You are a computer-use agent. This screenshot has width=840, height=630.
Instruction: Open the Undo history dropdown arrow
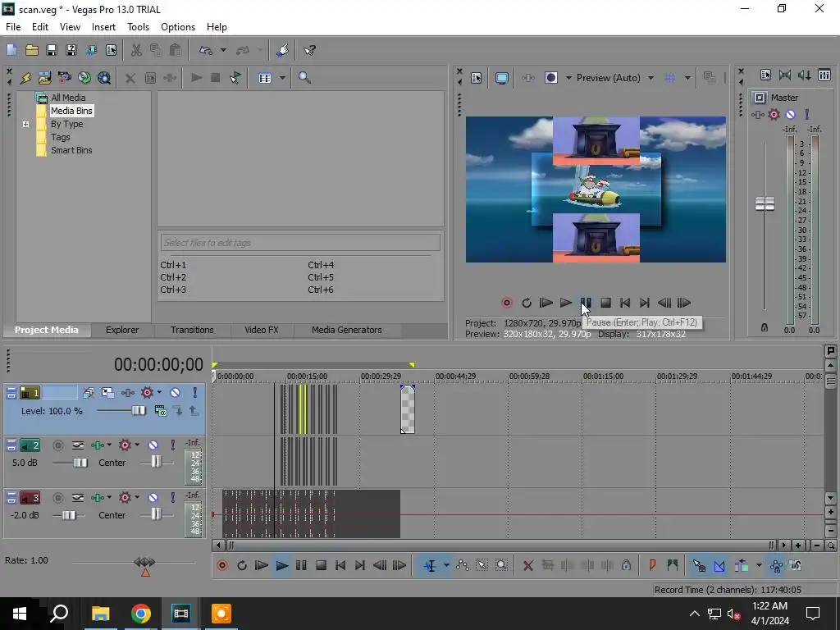[x=223, y=50]
